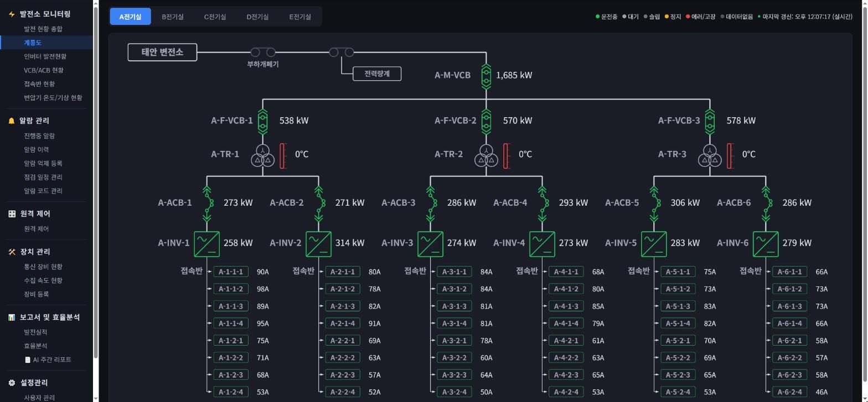Switch to the E전기실 tab
The width and height of the screenshot is (868, 402).
point(300,17)
